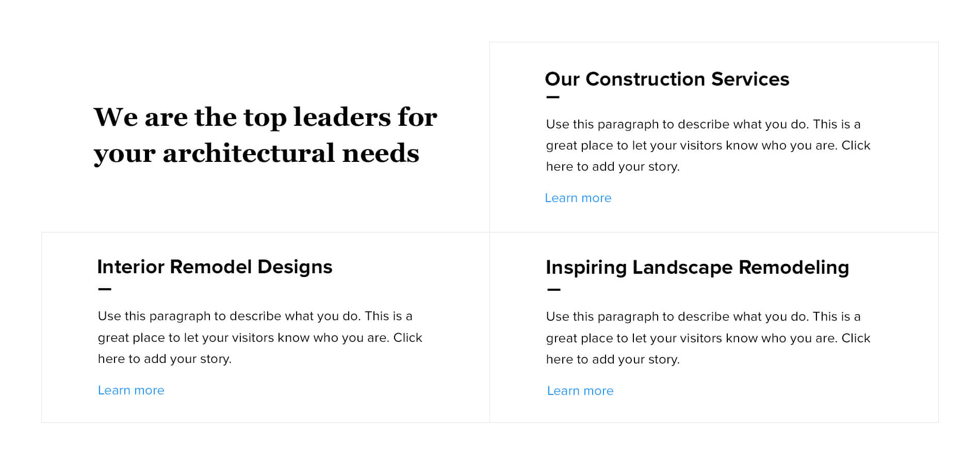Viewport: 980px width, 464px height.
Task: Follow Learn more under Inspiring Landscape Remodeling
Action: pos(580,391)
